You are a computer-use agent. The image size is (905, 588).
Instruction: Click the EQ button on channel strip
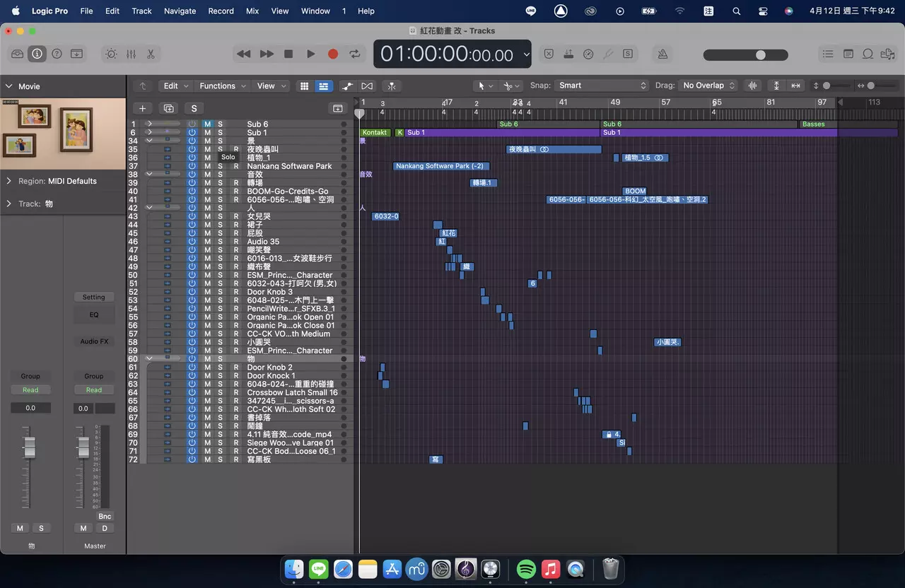(93, 314)
